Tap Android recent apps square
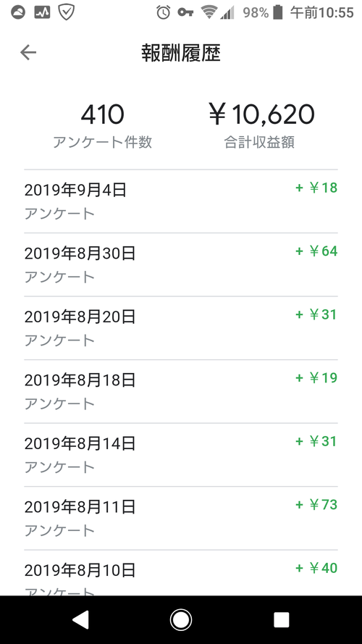This screenshot has height=644, width=362. (281, 619)
